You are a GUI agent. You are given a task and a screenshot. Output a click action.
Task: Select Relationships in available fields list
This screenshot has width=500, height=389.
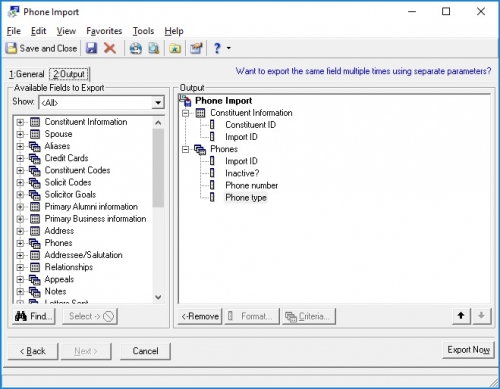(69, 267)
